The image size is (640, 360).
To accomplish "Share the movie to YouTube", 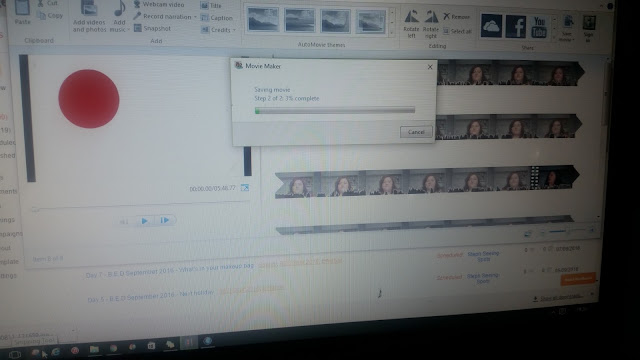I will 539,27.
